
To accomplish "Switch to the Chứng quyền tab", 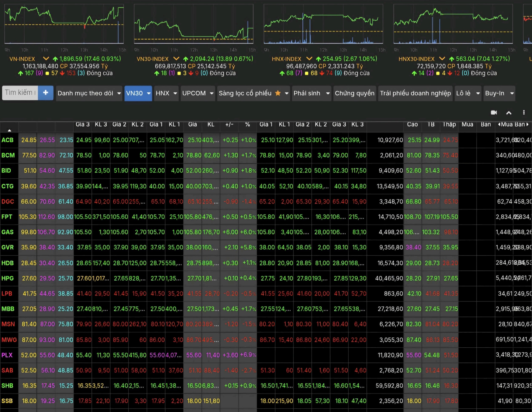I will [355, 93].
